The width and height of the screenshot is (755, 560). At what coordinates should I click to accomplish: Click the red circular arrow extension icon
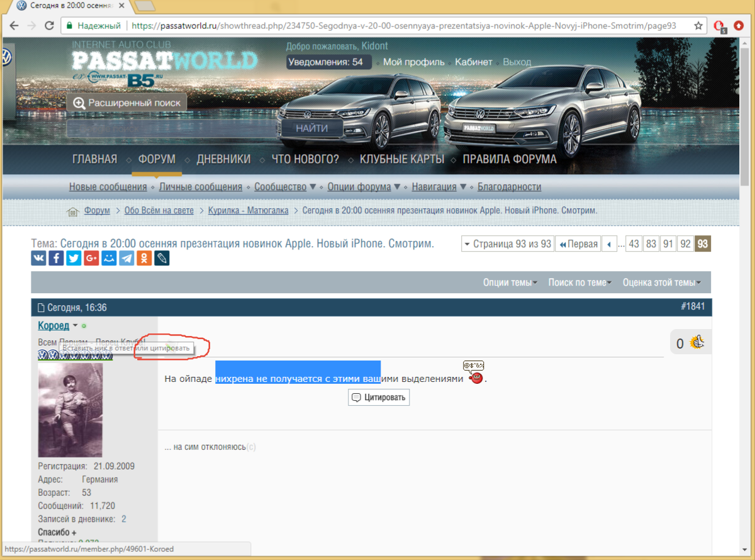click(740, 26)
